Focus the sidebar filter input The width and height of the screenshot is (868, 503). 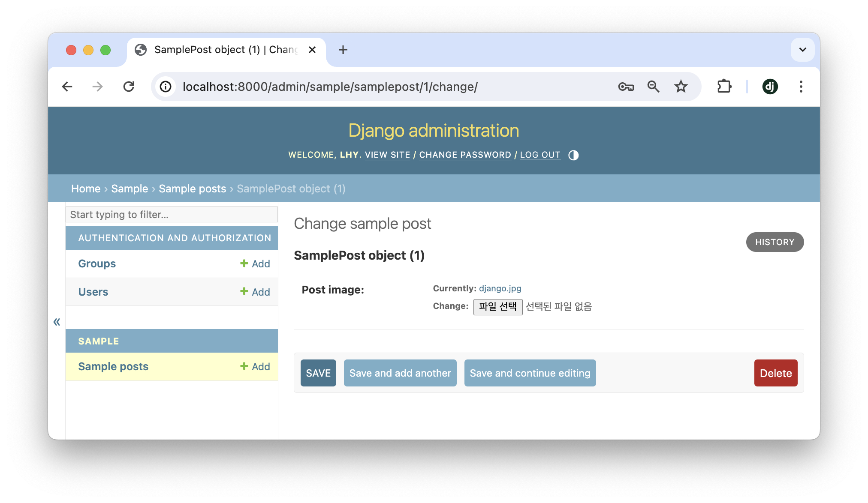coord(172,214)
